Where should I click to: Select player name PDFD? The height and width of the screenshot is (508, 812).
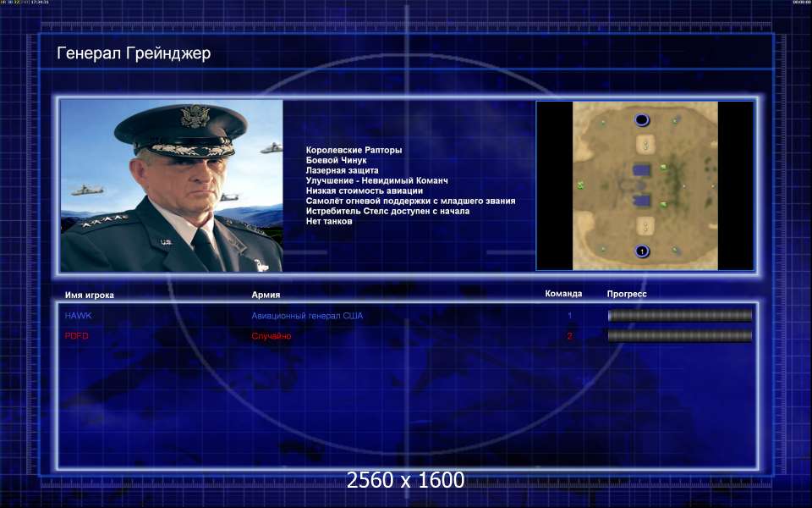pos(77,336)
